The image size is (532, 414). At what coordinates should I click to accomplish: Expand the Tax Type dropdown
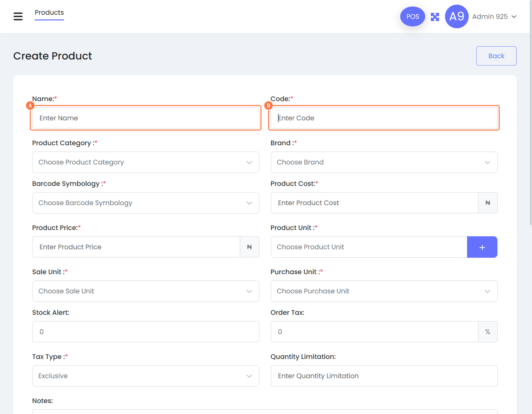[145, 376]
